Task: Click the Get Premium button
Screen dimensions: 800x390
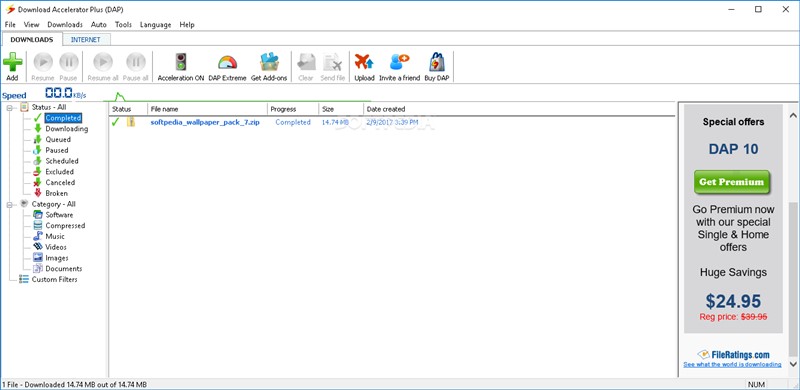Action: click(x=732, y=182)
